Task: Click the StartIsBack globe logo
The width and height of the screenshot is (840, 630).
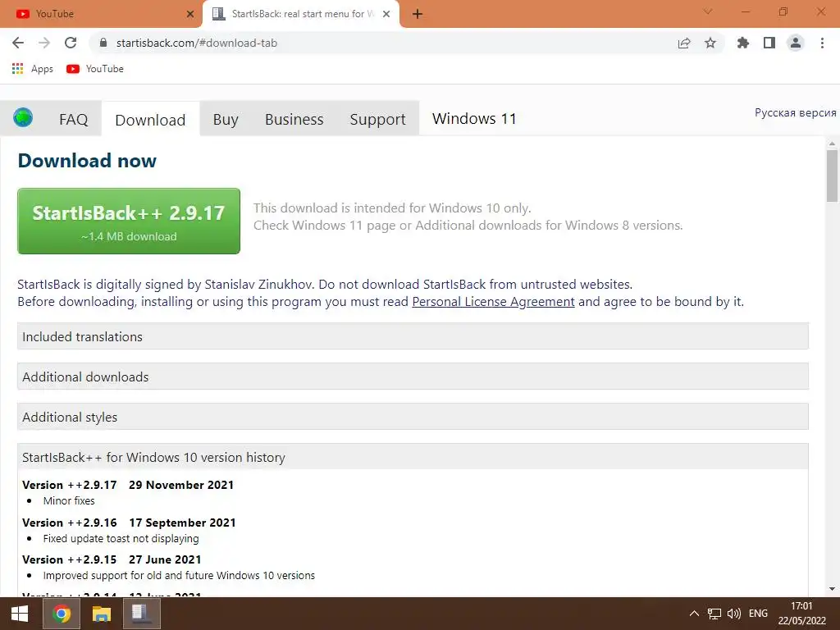Action: pyautogui.click(x=23, y=117)
